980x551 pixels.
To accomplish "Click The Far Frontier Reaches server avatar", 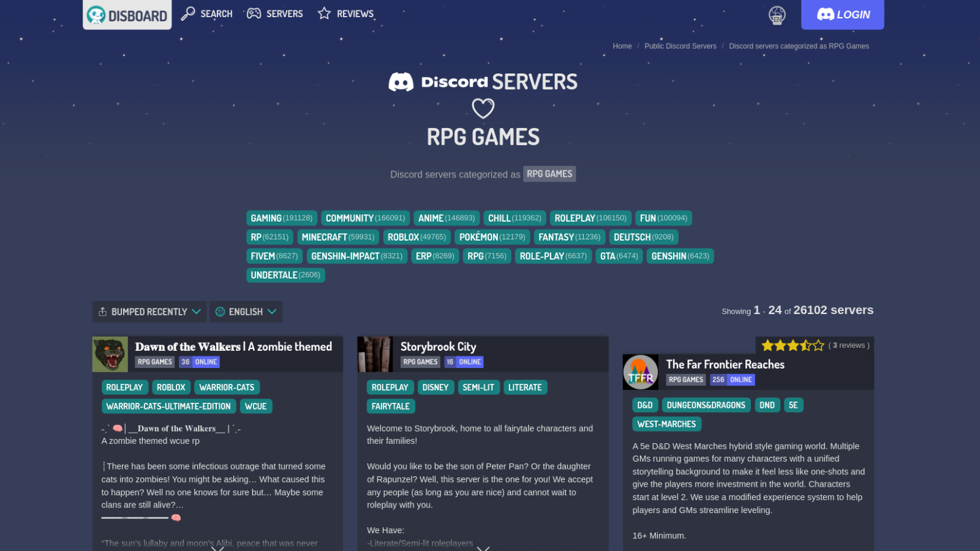I will click(x=641, y=372).
